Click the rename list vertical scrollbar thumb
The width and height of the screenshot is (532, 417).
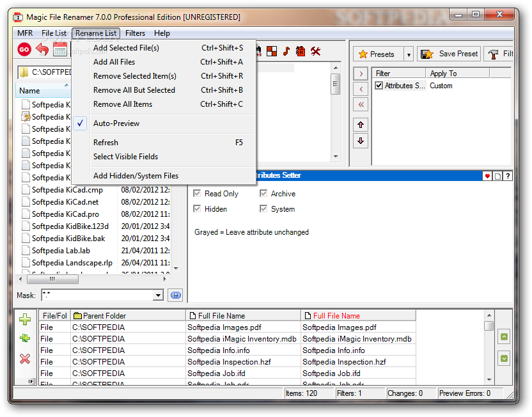coord(489,326)
